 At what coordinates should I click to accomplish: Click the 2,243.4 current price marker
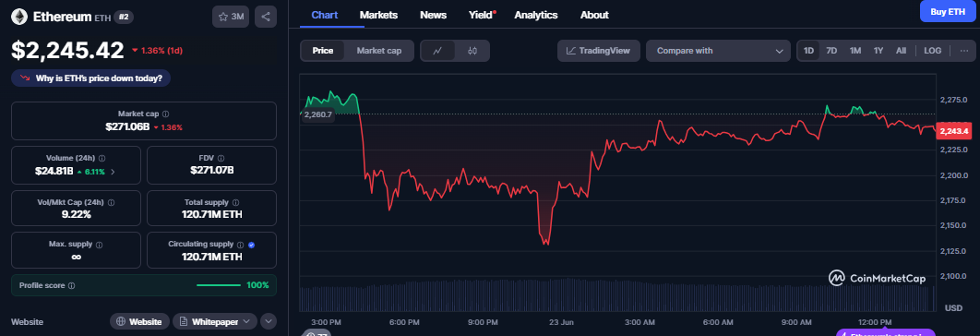pyautogui.click(x=953, y=131)
